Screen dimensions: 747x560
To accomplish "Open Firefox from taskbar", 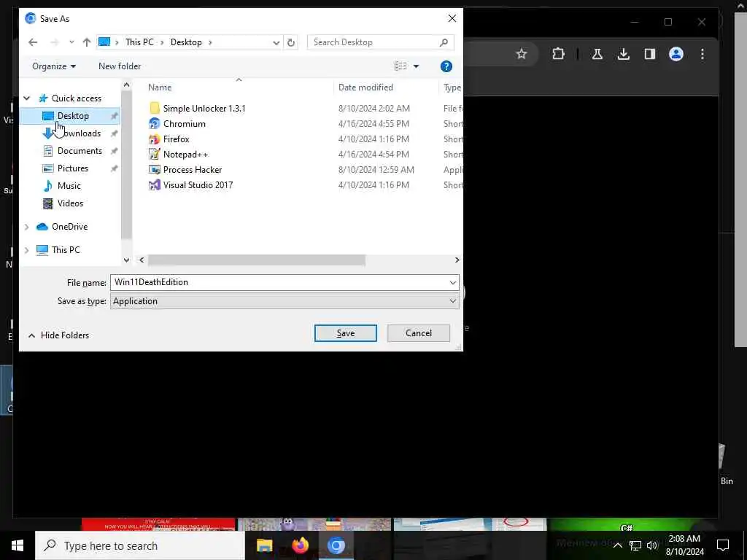I will pos(300,545).
